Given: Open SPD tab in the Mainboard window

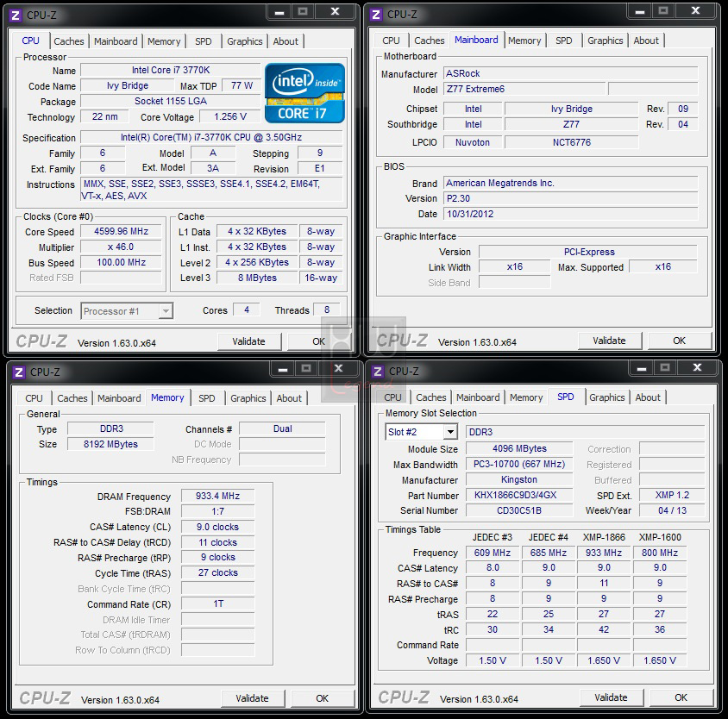Looking at the screenshot, I should tap(564, 41).
